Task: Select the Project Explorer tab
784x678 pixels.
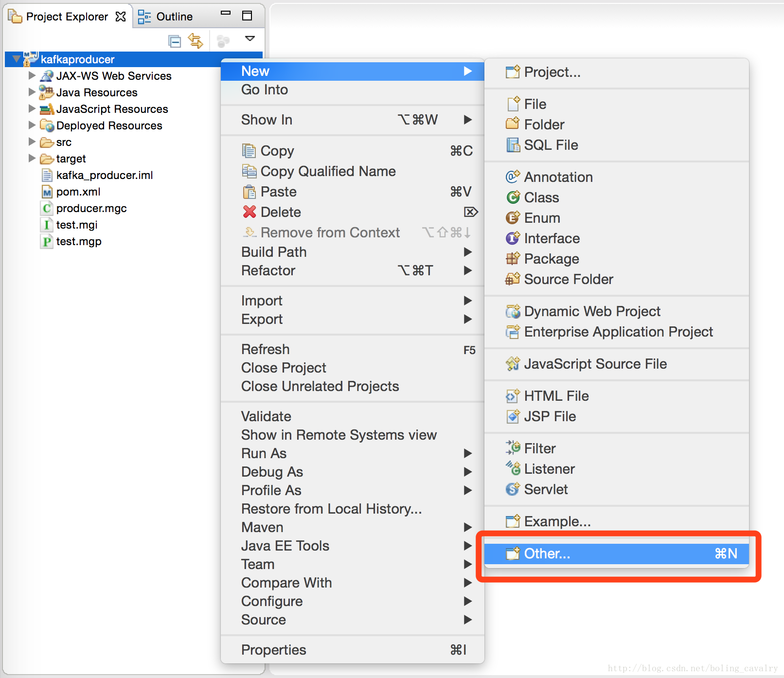Action: 67,17
